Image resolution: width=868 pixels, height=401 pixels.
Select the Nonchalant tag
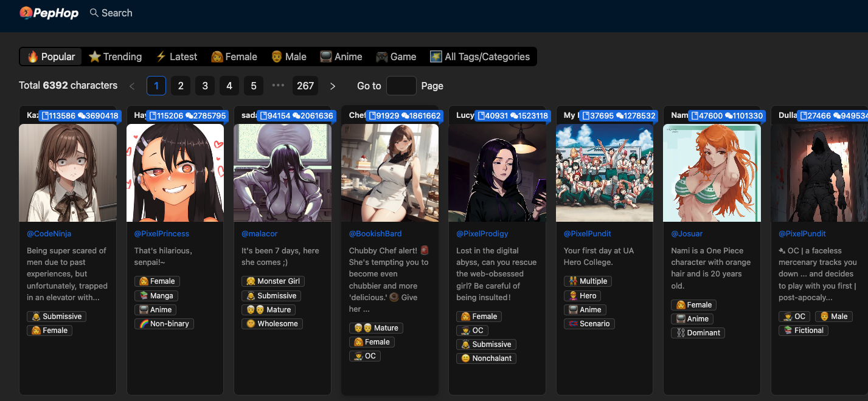[x=487, y=358]
